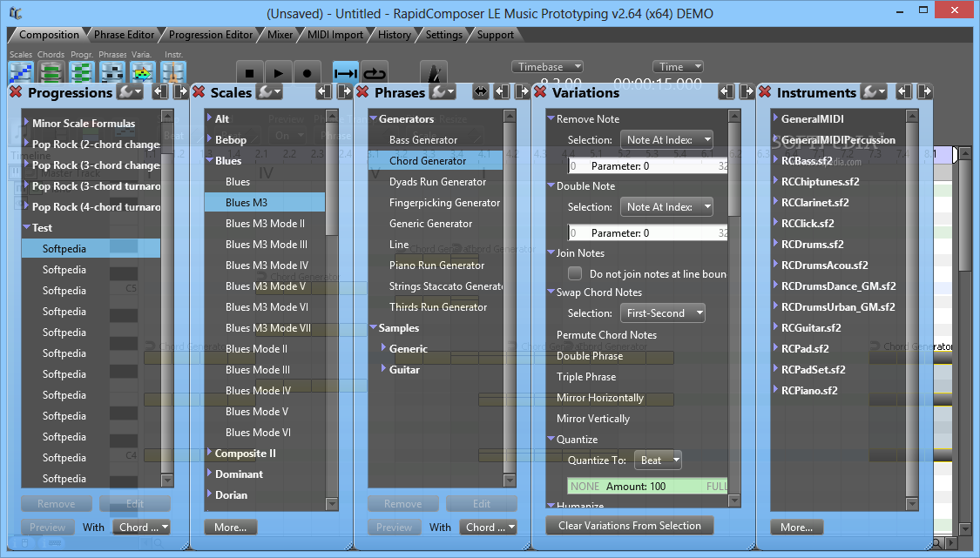The height and width of the screenshot is (558, 980).
Task: Open the MIDI Import tab
Action: pyautogui.click(x=335, y=35)
